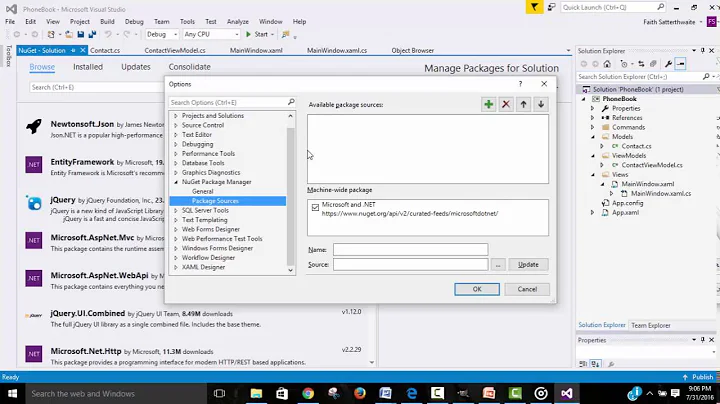Select XAML Designer options item

click(x=203, y=267)
